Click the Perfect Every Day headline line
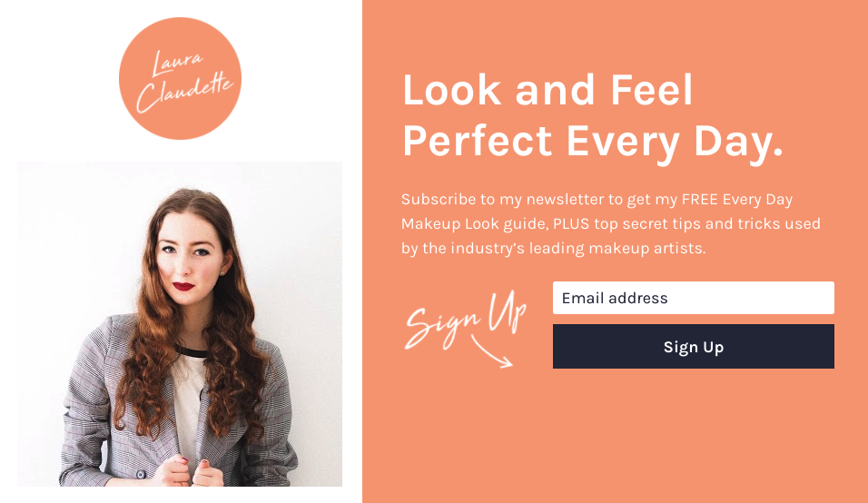Screen dimensions: 868x503 593,141
